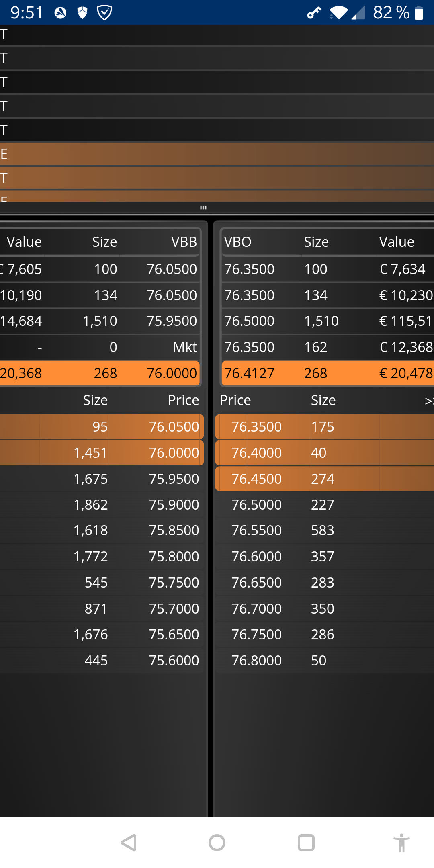Select VBO value € 20,478
Image resolution: width=434 pixels, height=868 pixels.
[406, 373]
